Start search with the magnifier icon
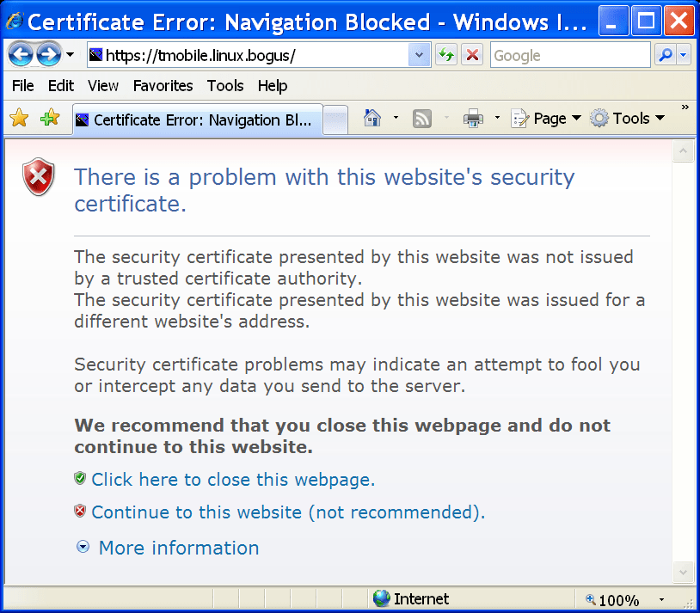 click(x=666, y=55)
